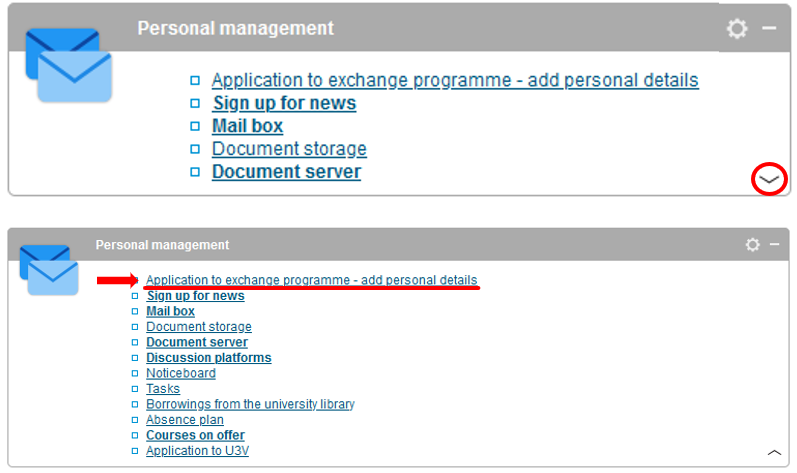Open Document storage in upper panel

coord(289,149)
